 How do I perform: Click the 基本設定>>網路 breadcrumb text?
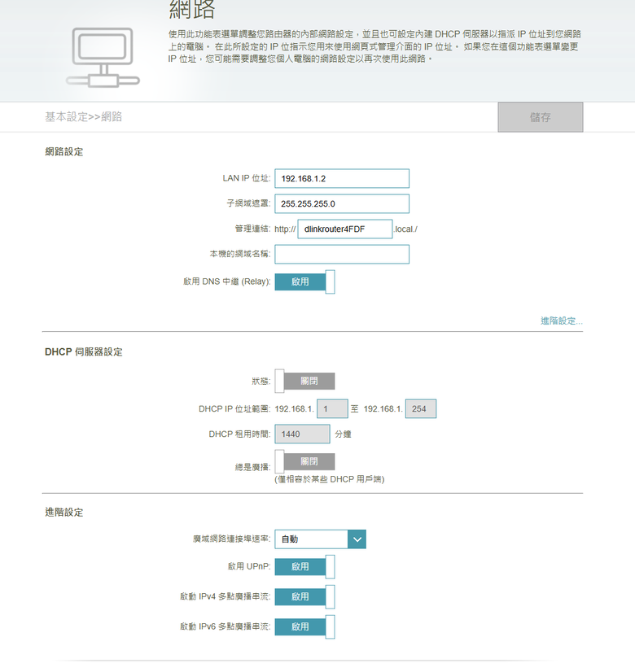[84, 116]
